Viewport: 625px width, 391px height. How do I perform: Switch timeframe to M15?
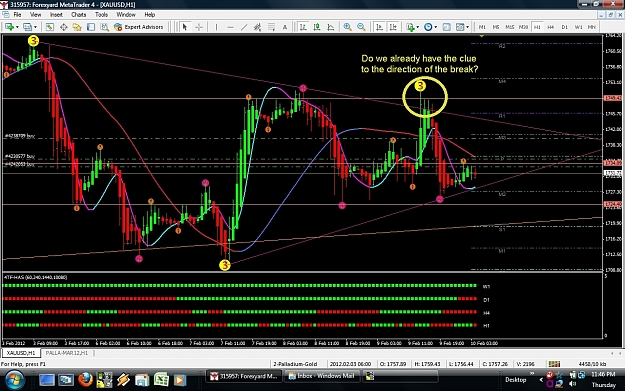point(509,27)
